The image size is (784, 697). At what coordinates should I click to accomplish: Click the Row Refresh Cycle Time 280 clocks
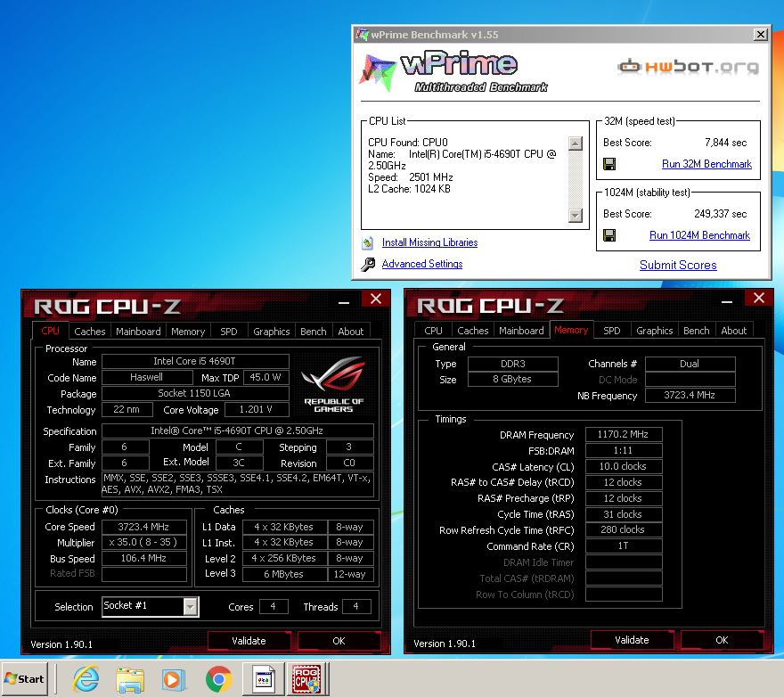point(624,529)
